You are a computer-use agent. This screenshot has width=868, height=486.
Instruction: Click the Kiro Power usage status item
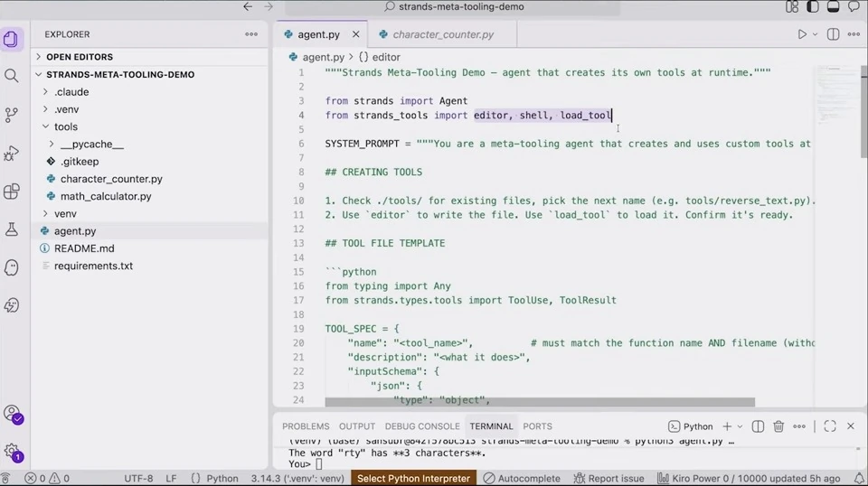[749, 478]
